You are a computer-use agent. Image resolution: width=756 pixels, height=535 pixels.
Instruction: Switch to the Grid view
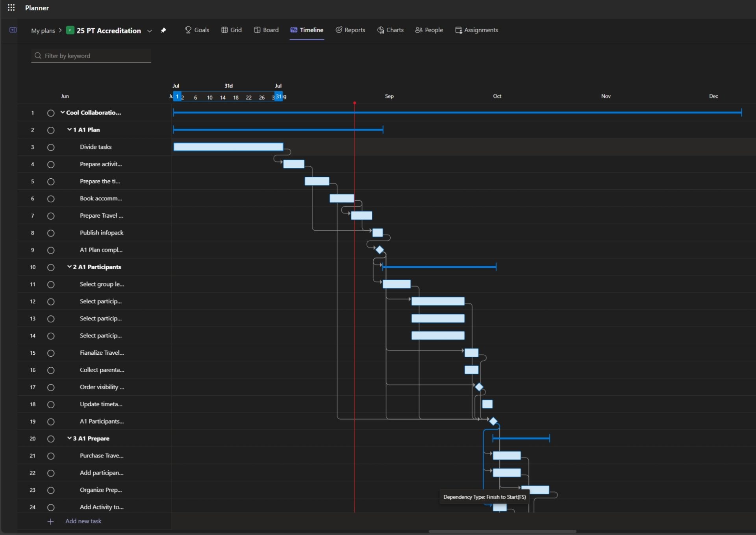(232, 30)
